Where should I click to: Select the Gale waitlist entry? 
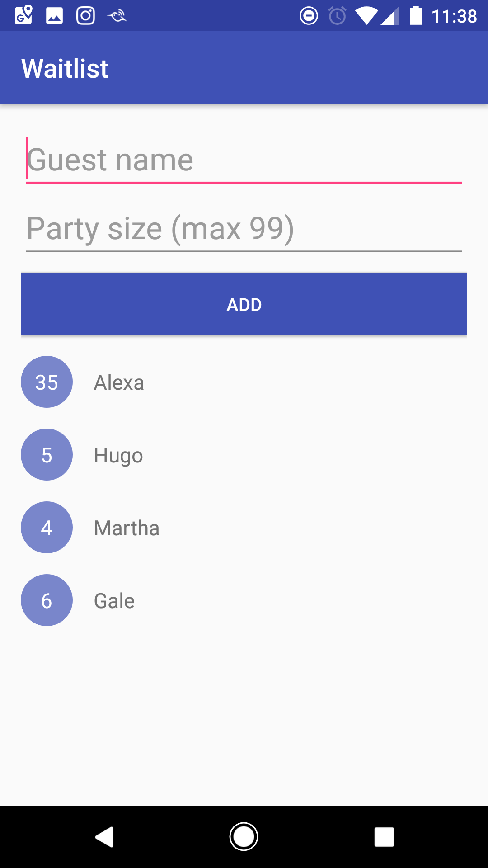[114, 601]
